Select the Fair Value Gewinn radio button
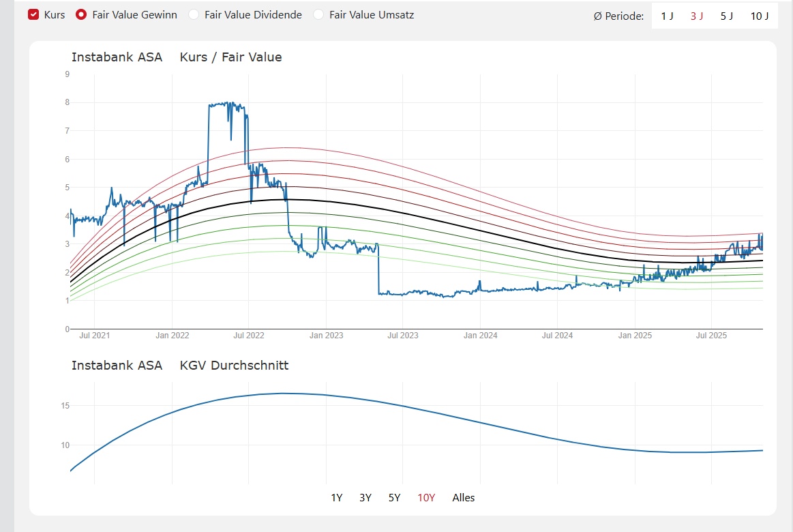The height and width of the screenshot is (532, 793). click(x=81, y=14)
